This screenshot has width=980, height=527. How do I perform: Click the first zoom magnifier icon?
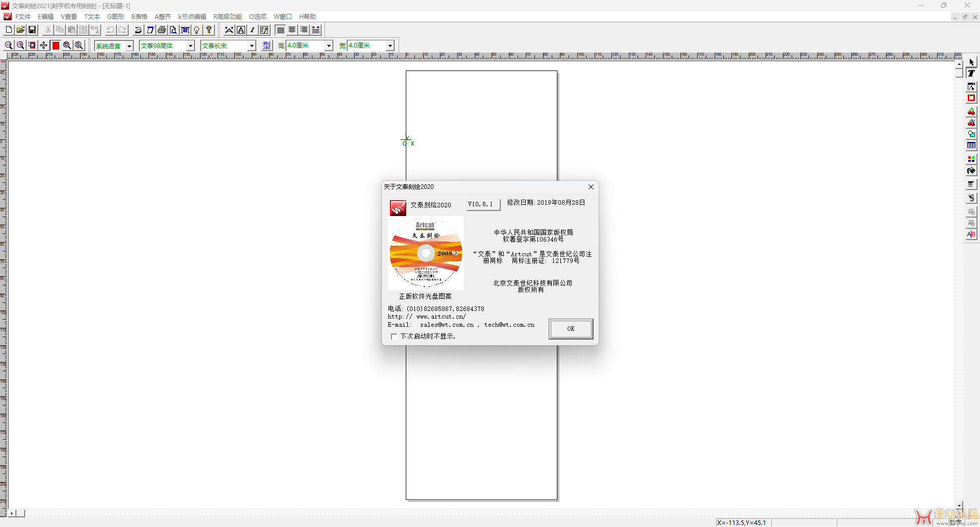(9, 45)
